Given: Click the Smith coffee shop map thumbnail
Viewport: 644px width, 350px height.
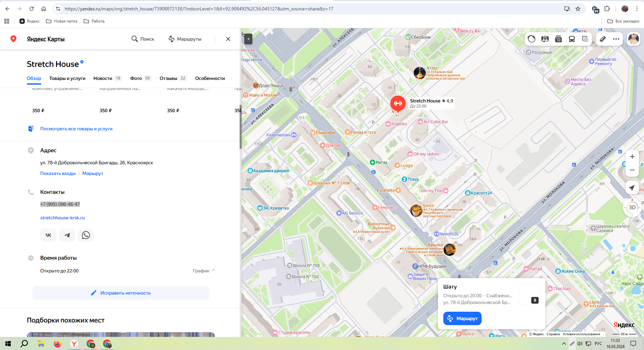Looking at the screenshot, I should pos(416,211).
